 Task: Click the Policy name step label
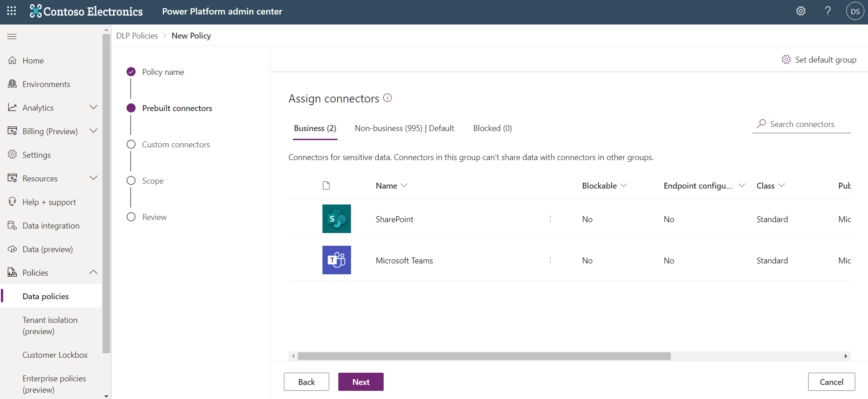click(x=163, y=72)
